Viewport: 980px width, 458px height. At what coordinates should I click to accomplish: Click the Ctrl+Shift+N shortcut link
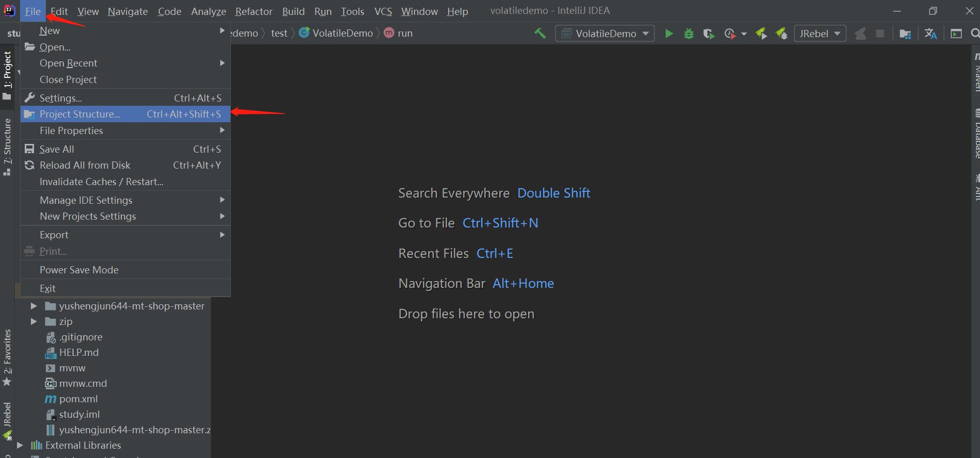coord(500,223)
